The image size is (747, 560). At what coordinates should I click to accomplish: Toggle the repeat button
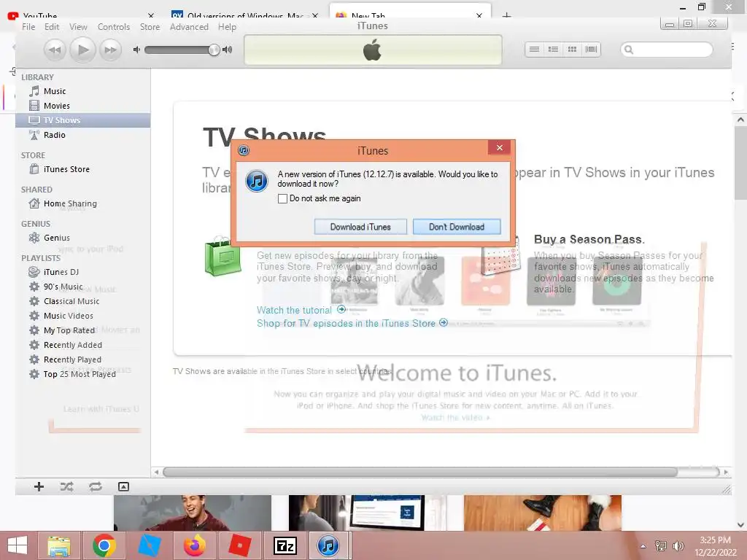(96, 486)
